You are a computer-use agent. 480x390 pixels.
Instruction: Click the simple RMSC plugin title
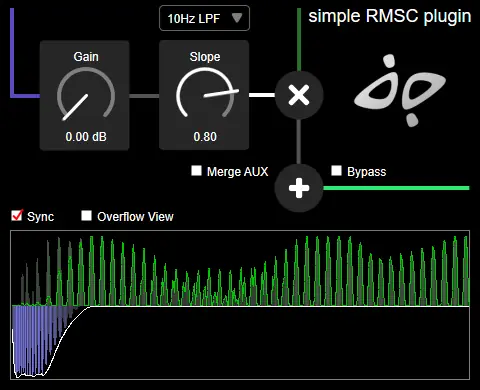coord(389,16)
